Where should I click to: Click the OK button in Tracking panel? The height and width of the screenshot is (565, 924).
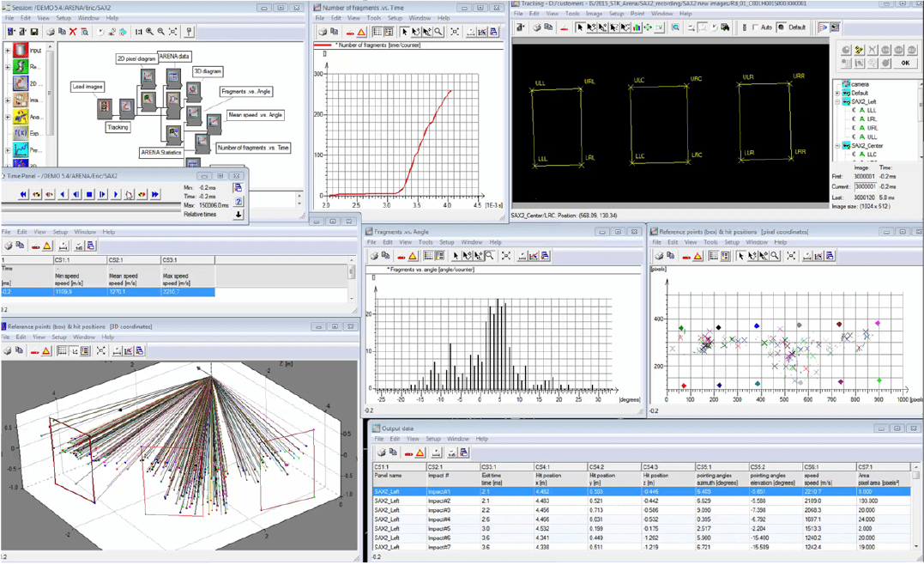point(905,63)
